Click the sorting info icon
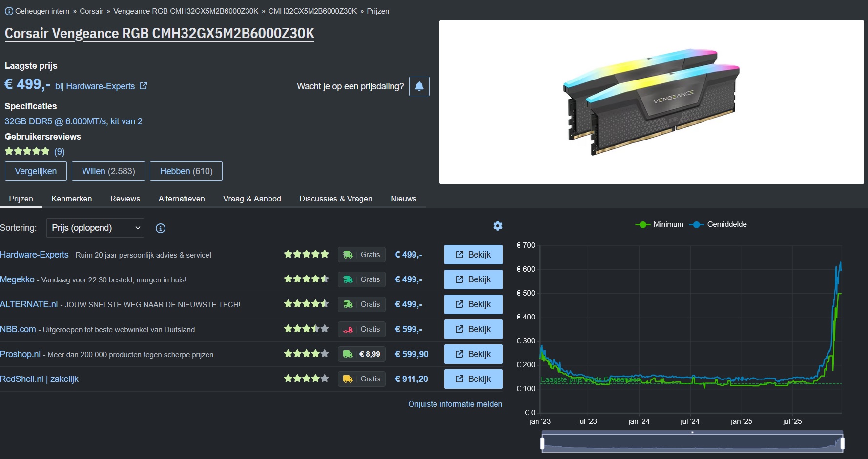Screen dimensions: 868x459 (160, 228)
